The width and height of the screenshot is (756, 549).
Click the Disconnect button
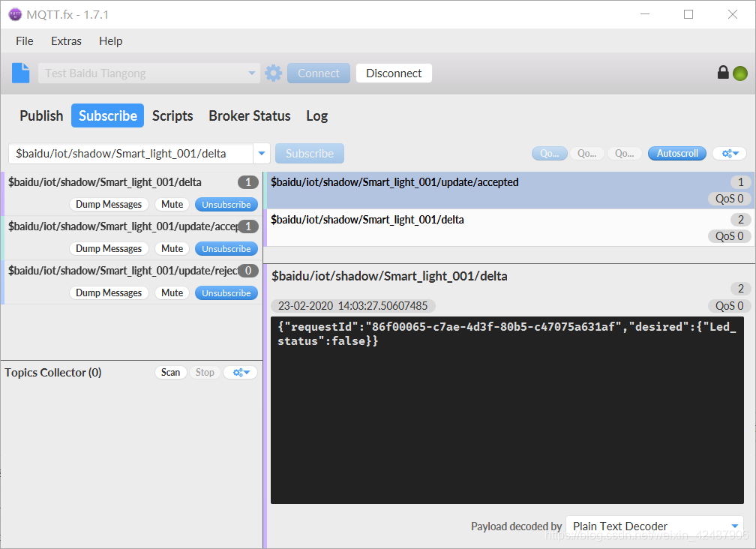(x=394, y=73)
